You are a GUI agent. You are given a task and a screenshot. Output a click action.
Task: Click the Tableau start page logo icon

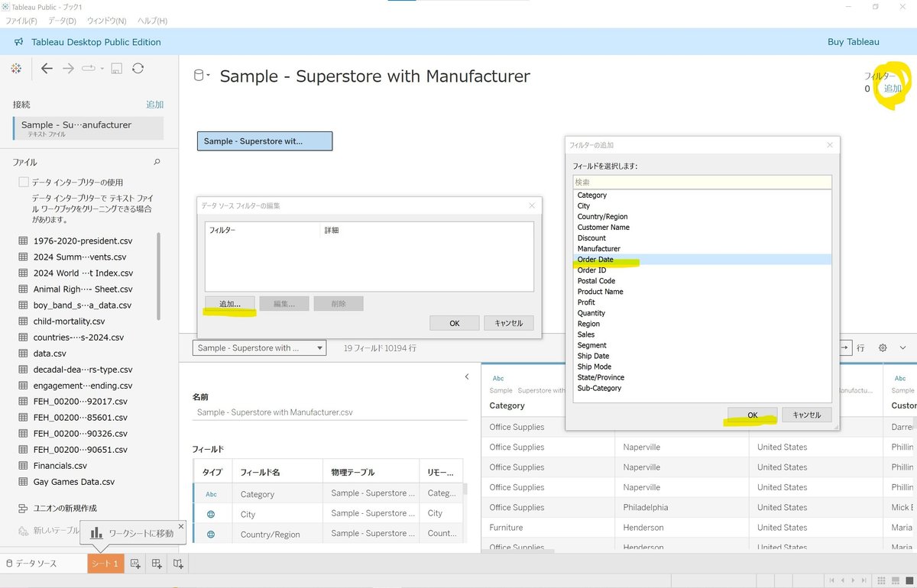[16, 69]
